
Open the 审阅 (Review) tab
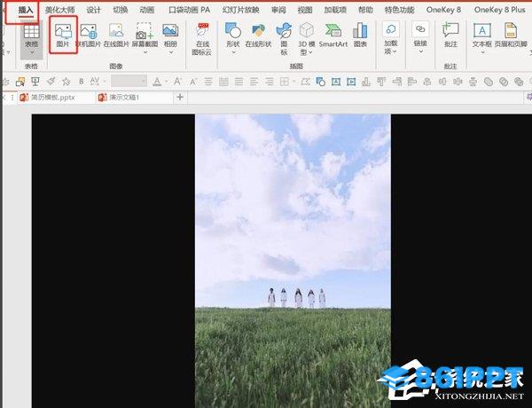pyautogui.click(x=278, y=10)
